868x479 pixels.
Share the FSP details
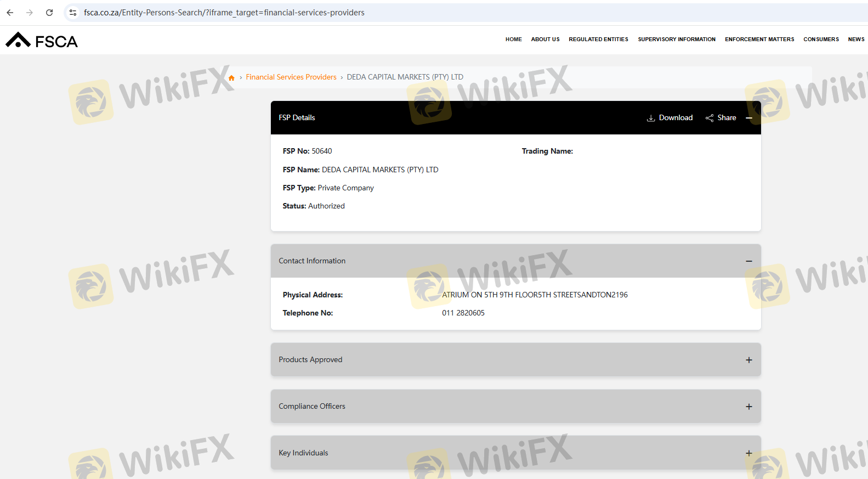click(x=721, y=118)
